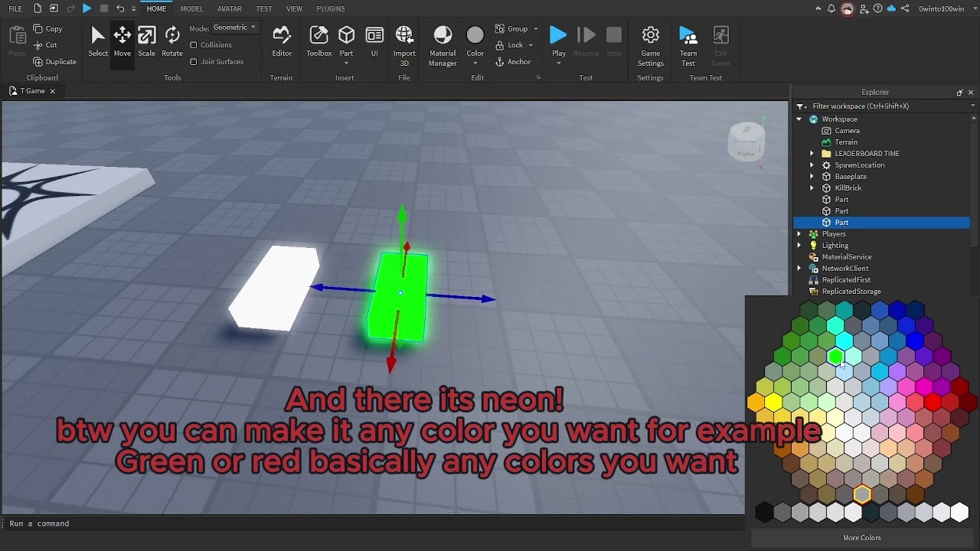This screenshot has height=551, width=980.
Task: Open the Part insert dropdown arrow
Action: pos(347,63)
